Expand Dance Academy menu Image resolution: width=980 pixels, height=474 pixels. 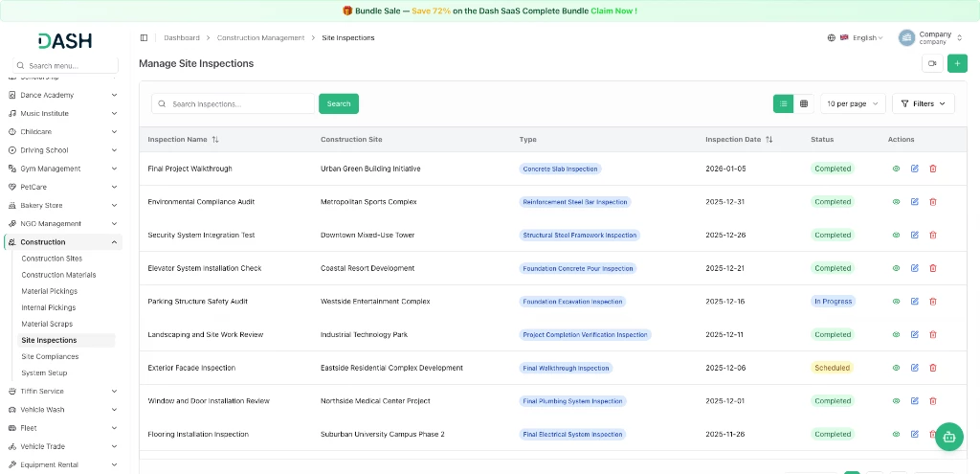pyautogui.click(x=63, y=95)
